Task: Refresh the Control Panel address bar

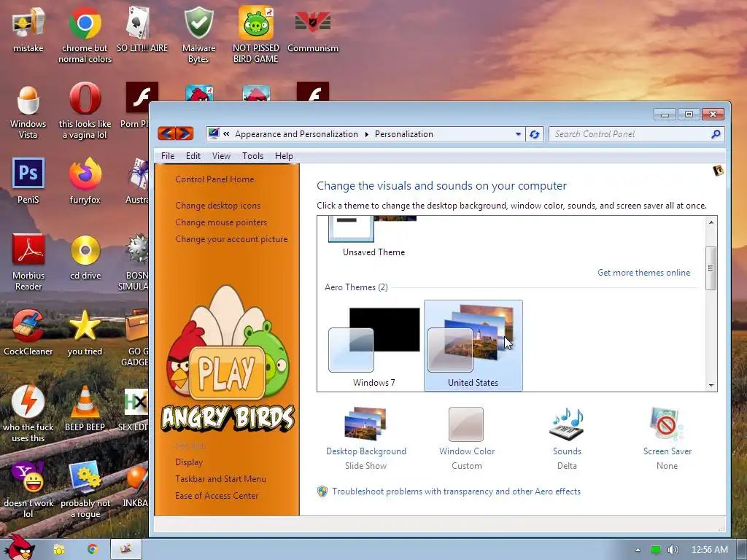Action: tap(535, 134)
